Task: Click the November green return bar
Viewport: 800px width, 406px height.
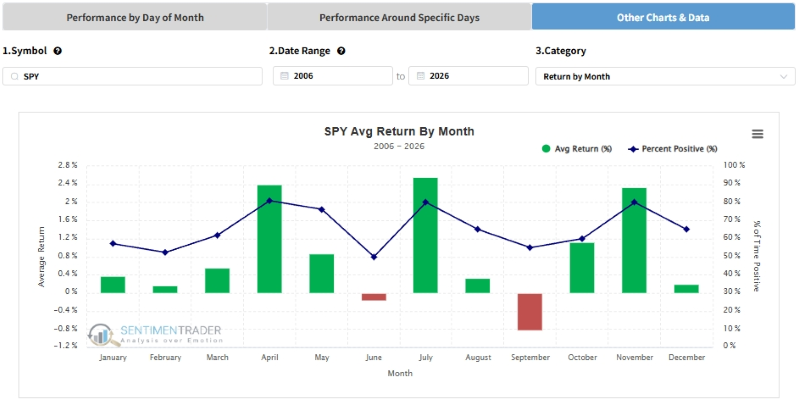Action: coord(634,240)
